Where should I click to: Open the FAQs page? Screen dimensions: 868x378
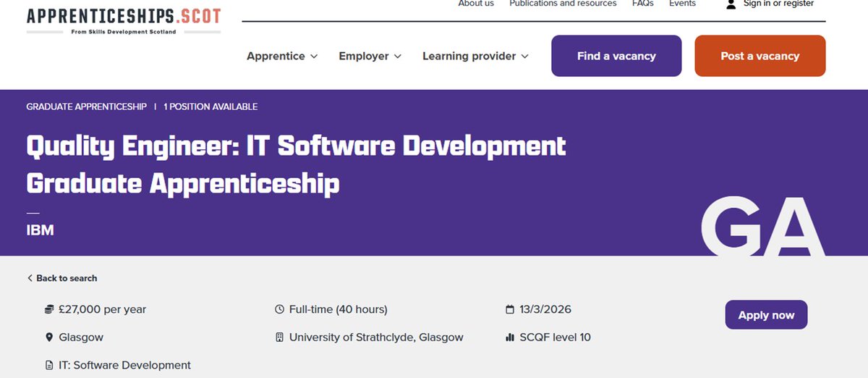642,4
